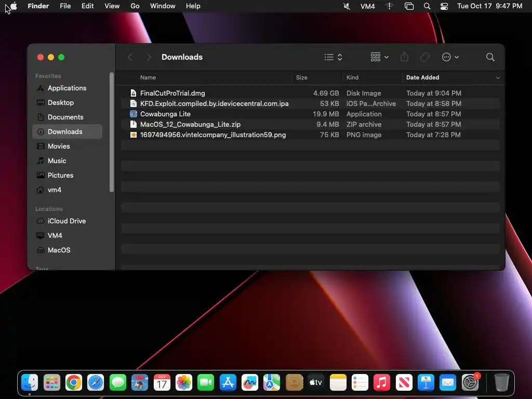Select Music in the sidebar
Screen dimensions: 532x399
(x=67, y=161)
